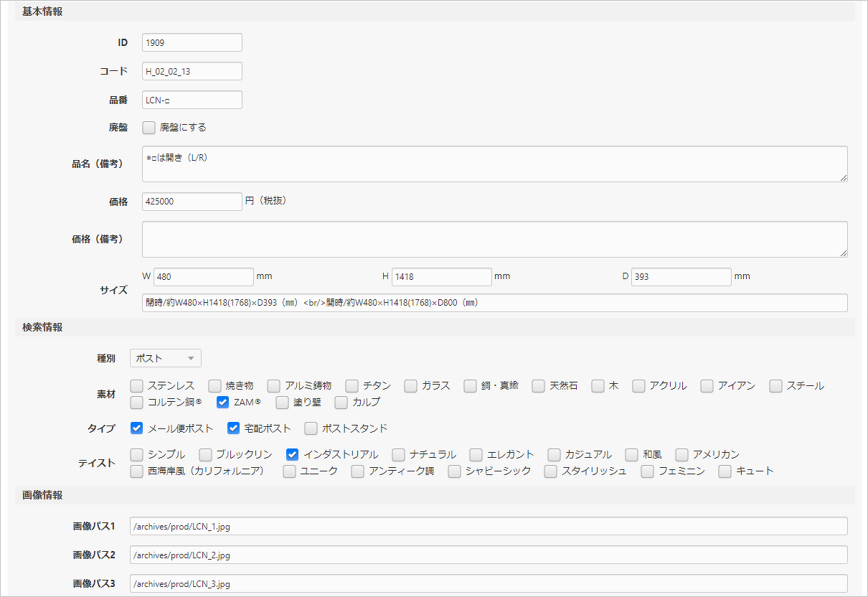Grab the 品名（備考） textarea resize handle
Screen dimensions: 868x597
point(844,178)
